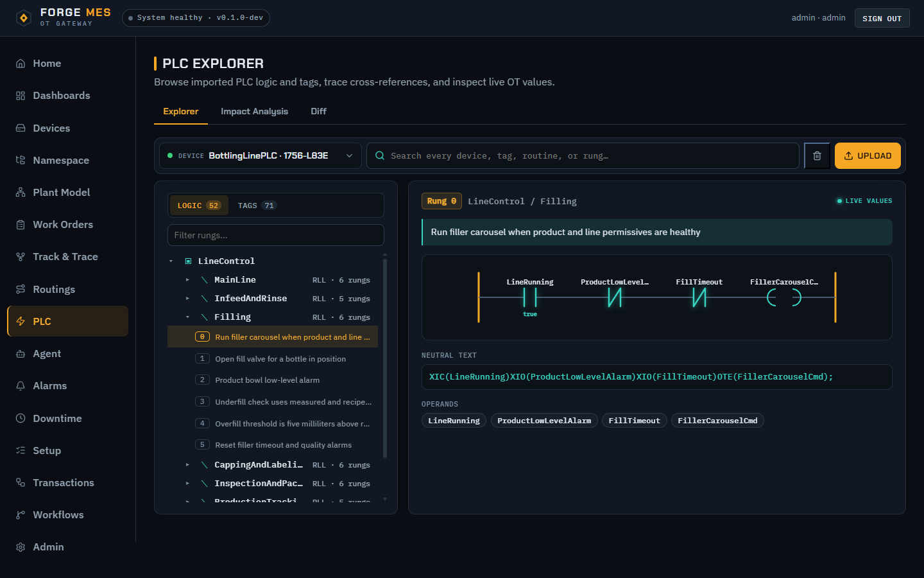Viewport: 924px width, 578px height.
Task: Click the rung tree scrollbar
Action: [385, 358]
